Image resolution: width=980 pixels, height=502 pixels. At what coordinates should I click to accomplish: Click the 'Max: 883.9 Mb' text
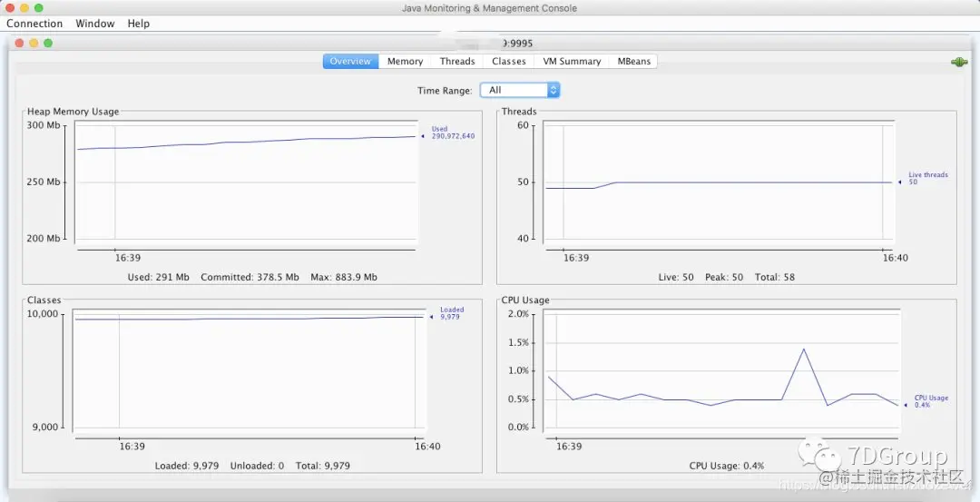344,277
